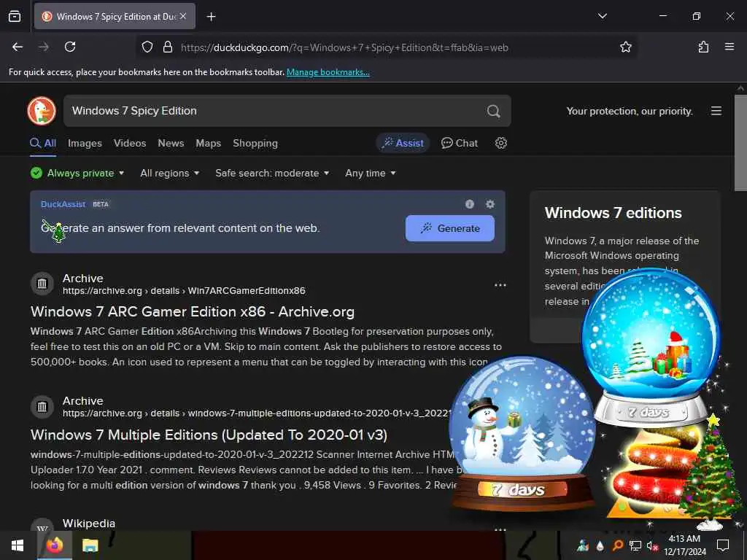Click the muted volume tray icon
This screenshot has width=747, height=560.
point(652,545)
